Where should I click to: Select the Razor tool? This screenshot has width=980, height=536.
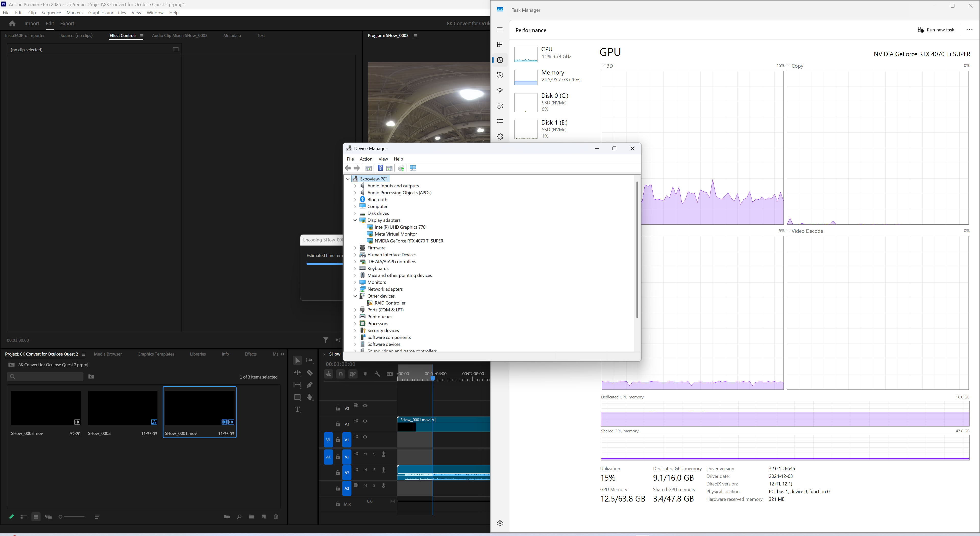click(x=310, y=373)
